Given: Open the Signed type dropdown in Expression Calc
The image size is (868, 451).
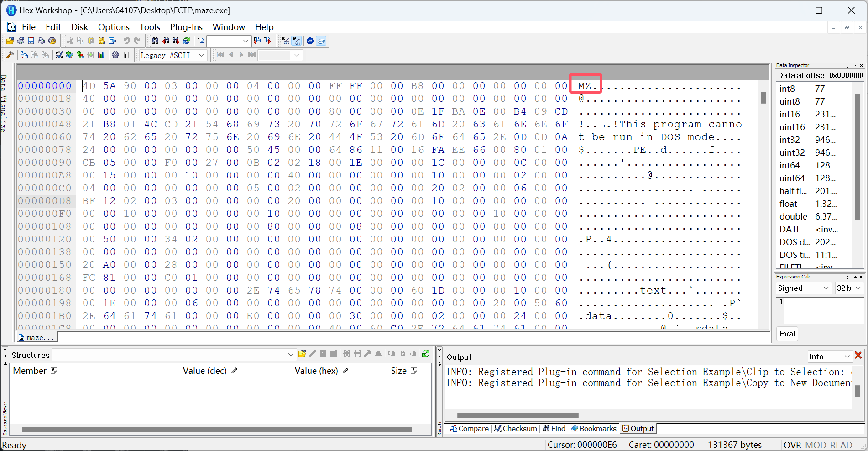Looking at the screenshot, I should (x=803, y=288).
